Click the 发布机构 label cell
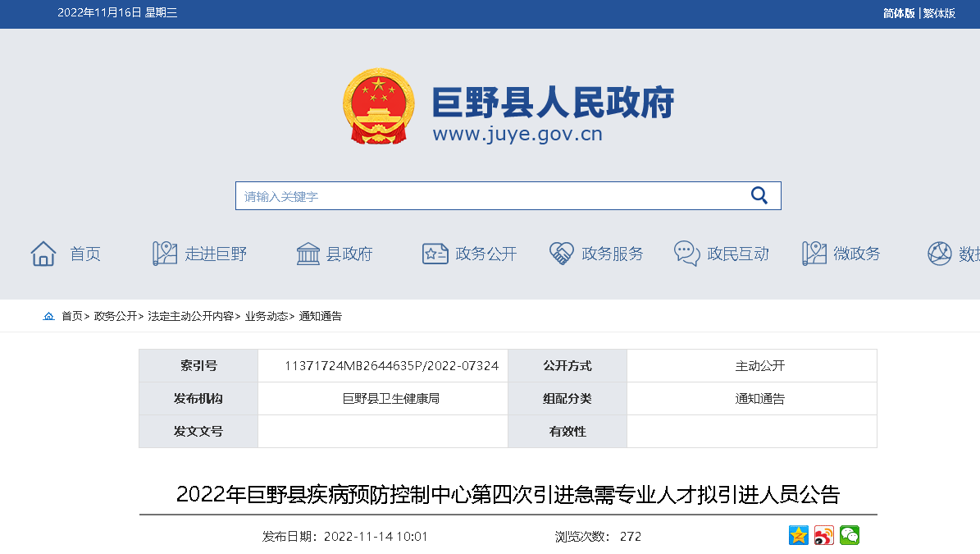The image size is (980, 554). click(x=198, y=398)
